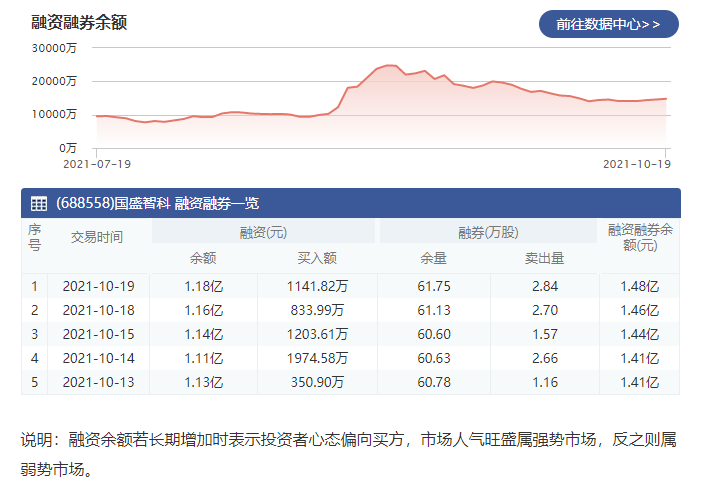Viewport: 703px width, 484px height.
Task: Click the 融券(万股) group header
Action: point(488,233)
